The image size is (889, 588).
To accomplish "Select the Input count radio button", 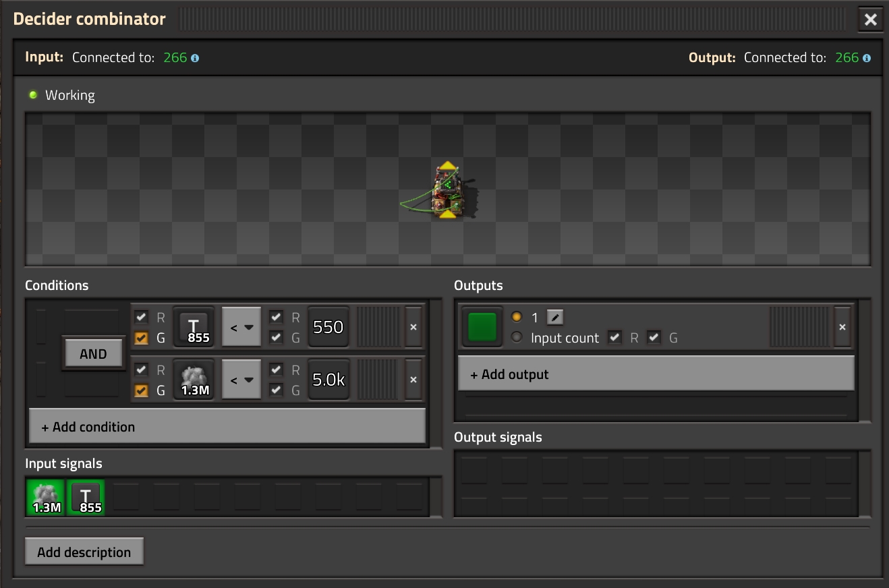I will coord(517,337).
